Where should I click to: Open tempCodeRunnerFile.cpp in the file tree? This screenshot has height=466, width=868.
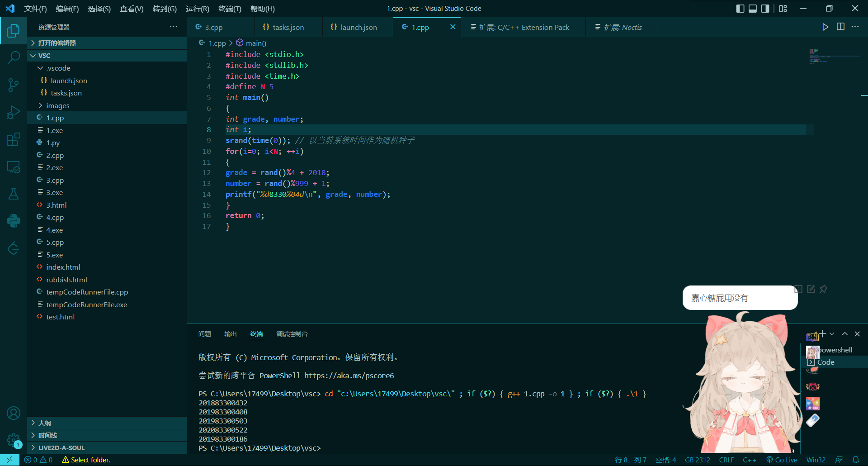(x=107, y=292)
